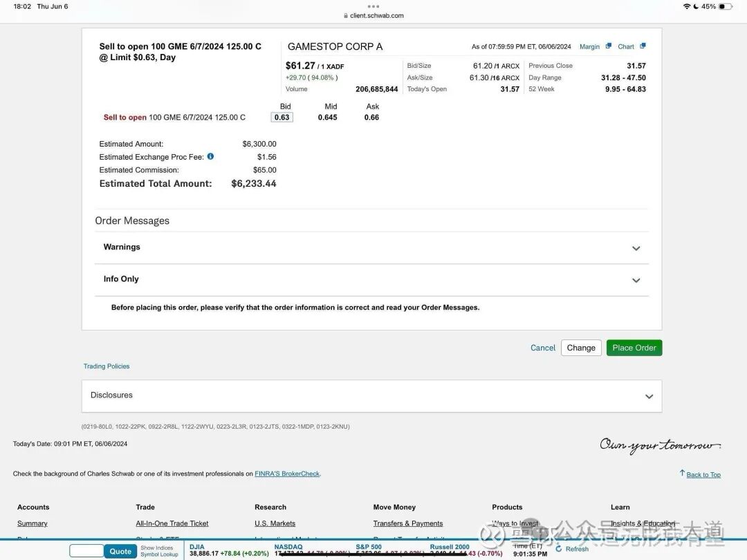The image size is (747, 560).
Task: Click the Mid price 0.645
Action: 328,117
